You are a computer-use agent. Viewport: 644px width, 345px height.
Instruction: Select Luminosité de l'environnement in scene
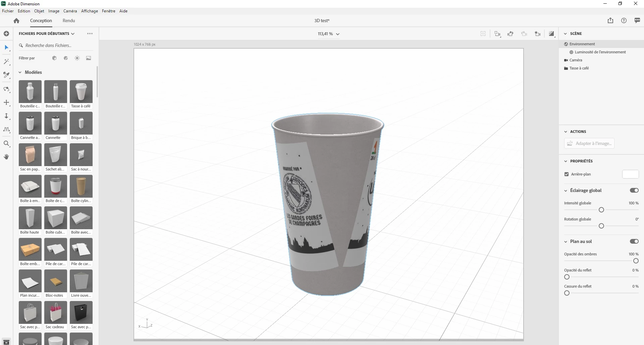click(601, 52)
